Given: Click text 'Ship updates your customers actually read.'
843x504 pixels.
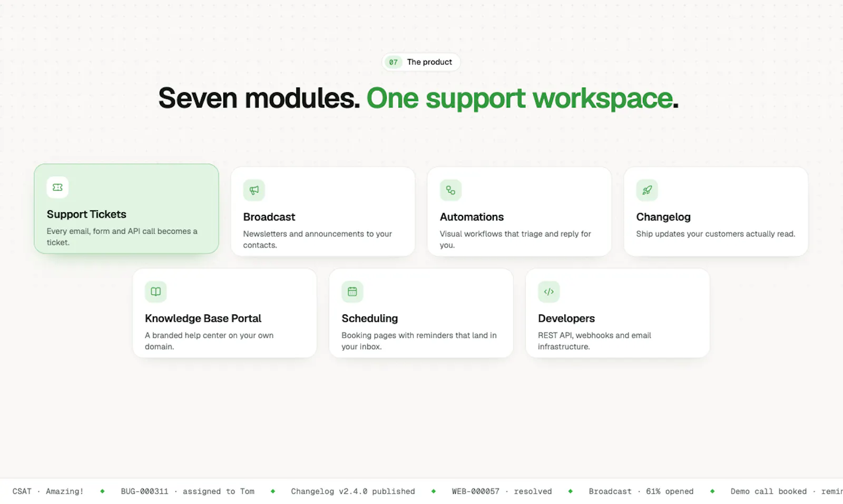Looking at the screenshot, I should [715, 234].
